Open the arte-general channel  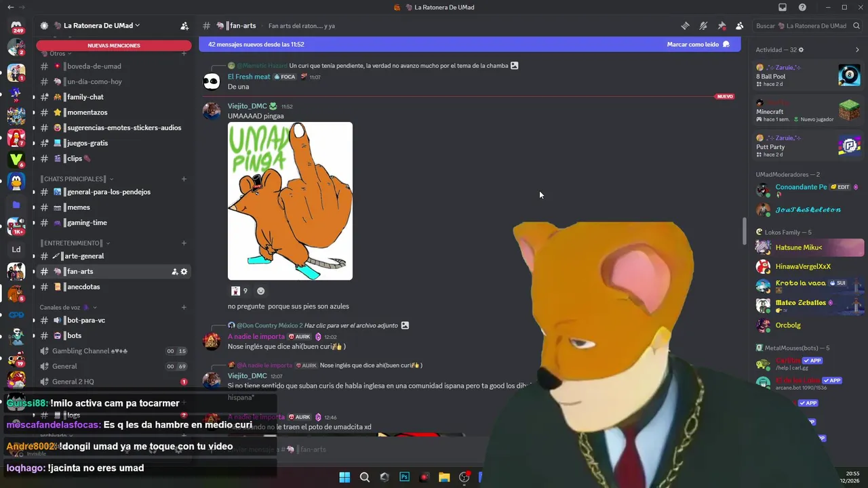pos(114,256)
